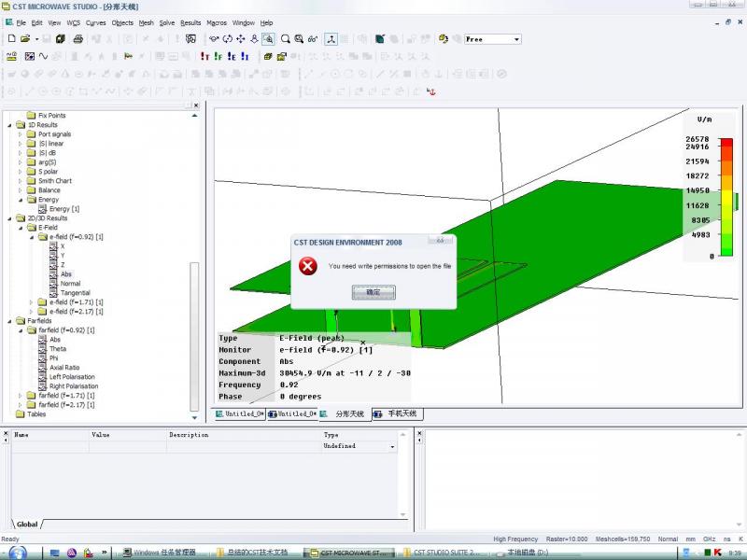Close the CST DESIGN ENVIRONMENT 2008 dialog
Screen dimensions: 747x560
[441, 241]
